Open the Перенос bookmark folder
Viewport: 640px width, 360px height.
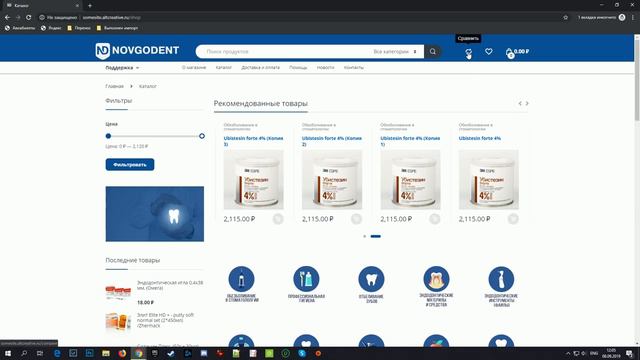click(x=79, y=28)
